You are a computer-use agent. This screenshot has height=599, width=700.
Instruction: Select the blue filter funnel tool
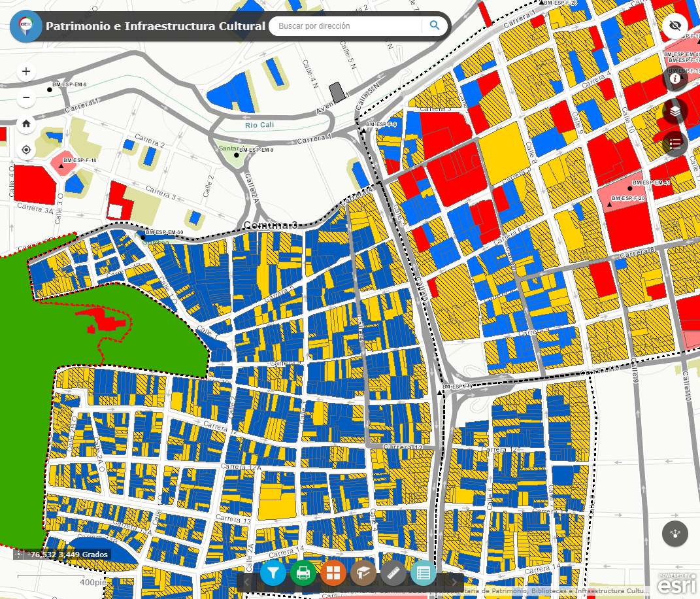pyautogui.click(x=273, y=573)
